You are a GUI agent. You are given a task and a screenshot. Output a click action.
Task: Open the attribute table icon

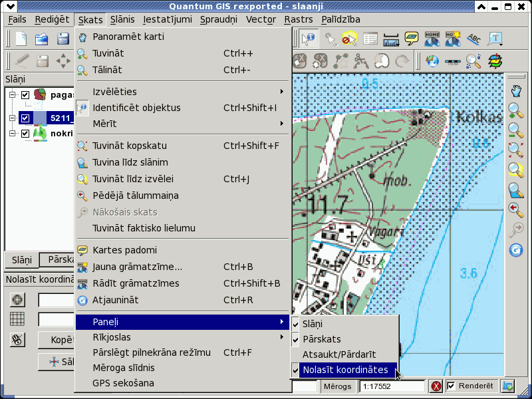370,39
